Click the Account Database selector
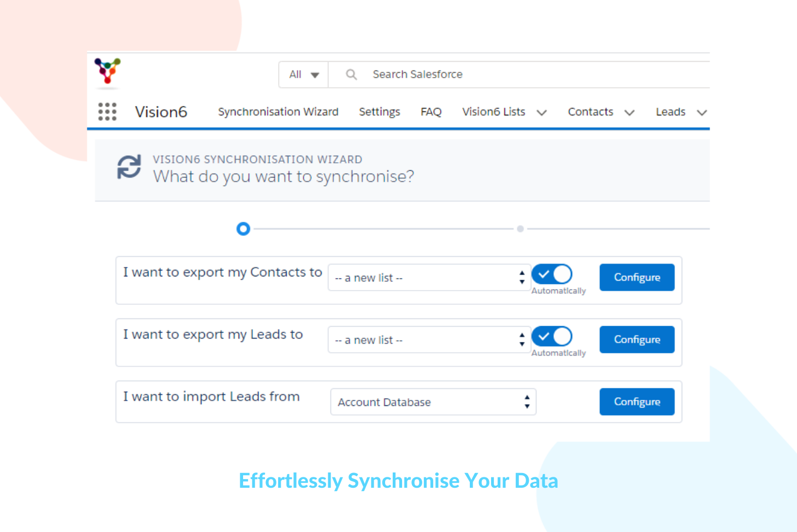 (433, 401)
